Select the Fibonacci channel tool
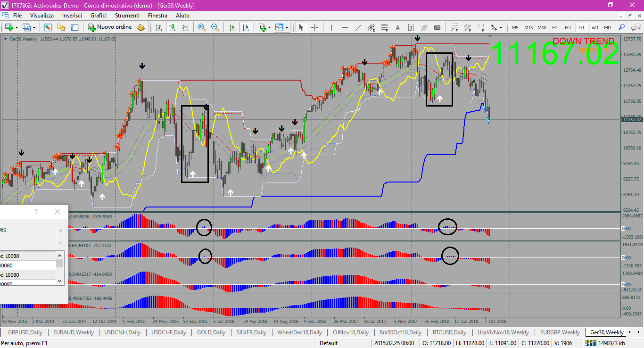The height and width of the screenshot is (348, 644). [x=467, y=27]
